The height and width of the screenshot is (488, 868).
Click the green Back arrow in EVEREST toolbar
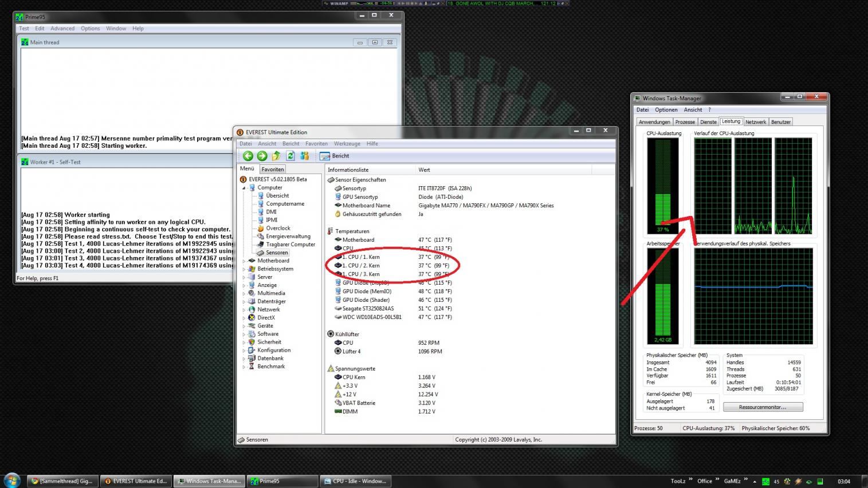[248, 156]
